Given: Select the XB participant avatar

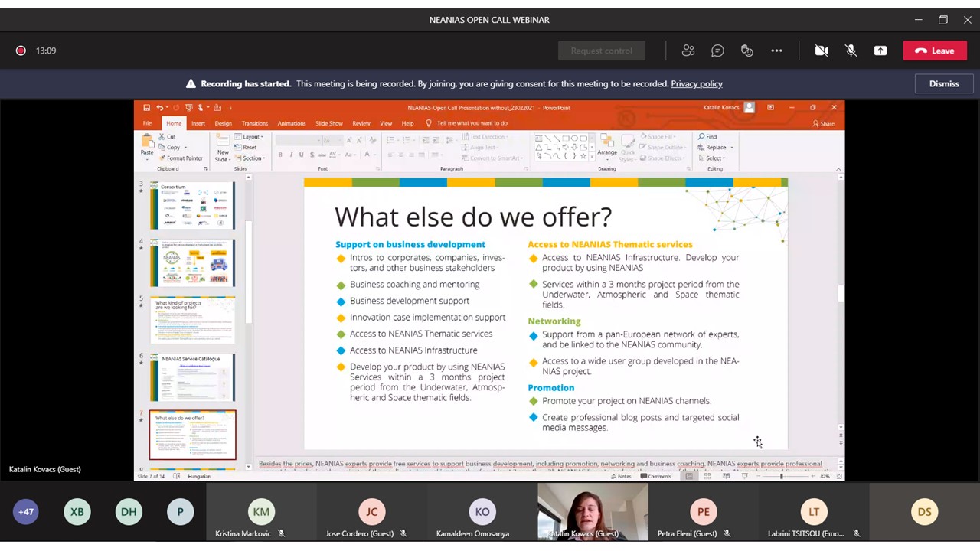Looking at the screenshot, I should (x=77, y=512).
